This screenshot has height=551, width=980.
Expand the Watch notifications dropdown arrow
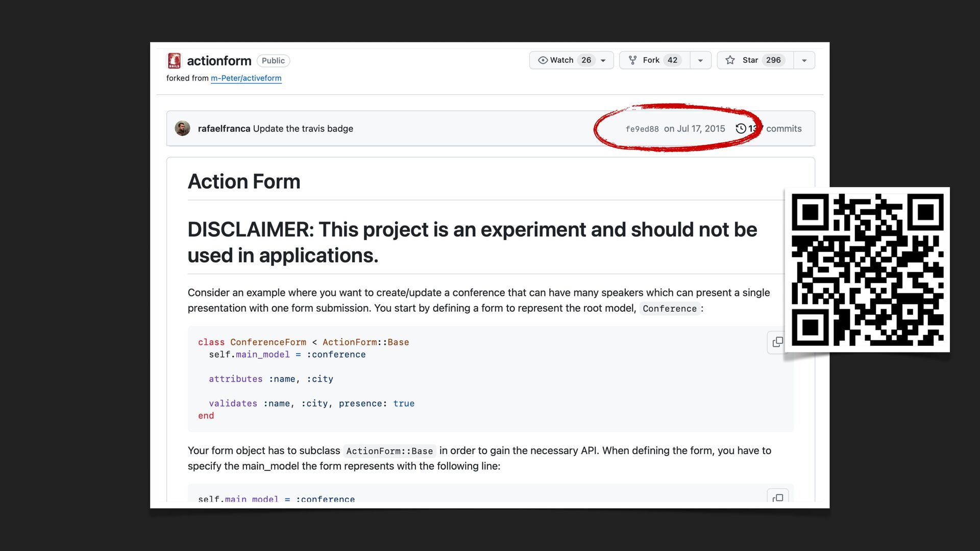pos(603,61)
